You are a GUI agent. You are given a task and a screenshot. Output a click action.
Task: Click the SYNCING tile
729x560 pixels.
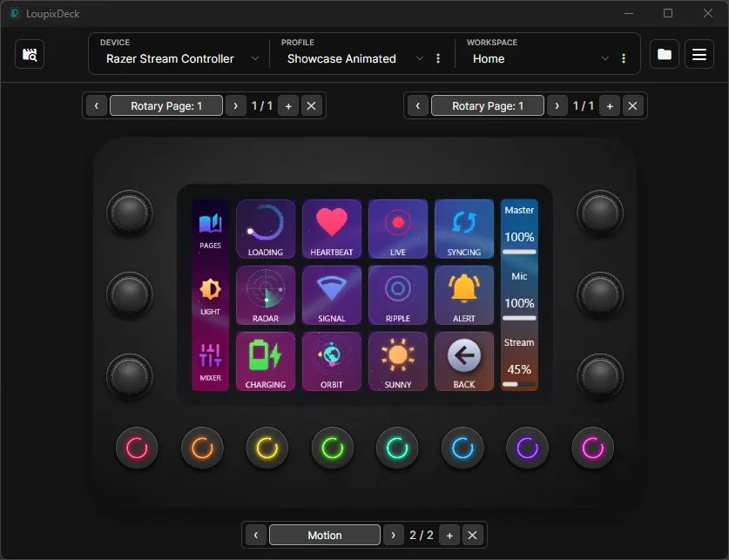464,229
